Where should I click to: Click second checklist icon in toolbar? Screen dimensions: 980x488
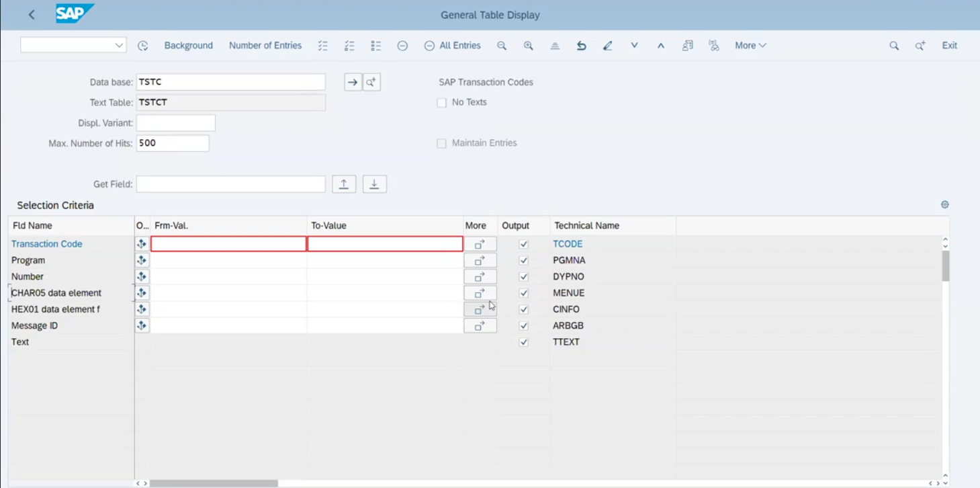(349, 46)
